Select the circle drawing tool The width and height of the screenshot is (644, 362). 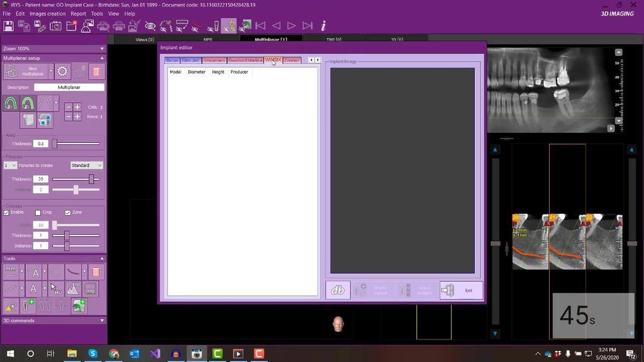point(56,272)
